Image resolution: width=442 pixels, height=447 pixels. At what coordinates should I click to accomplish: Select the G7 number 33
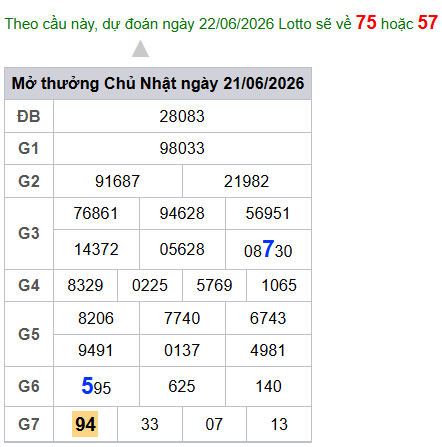(x=150, y=424)
